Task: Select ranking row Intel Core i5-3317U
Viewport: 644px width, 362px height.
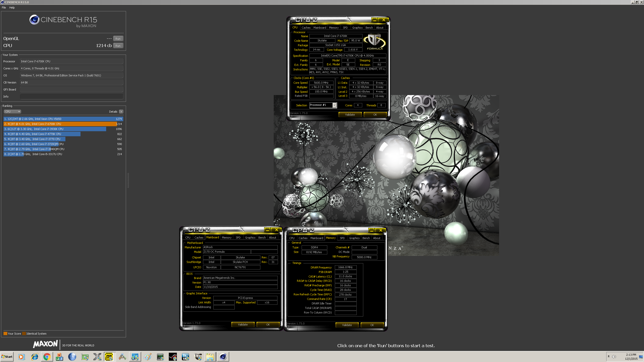Action: (x=63, y=154)
